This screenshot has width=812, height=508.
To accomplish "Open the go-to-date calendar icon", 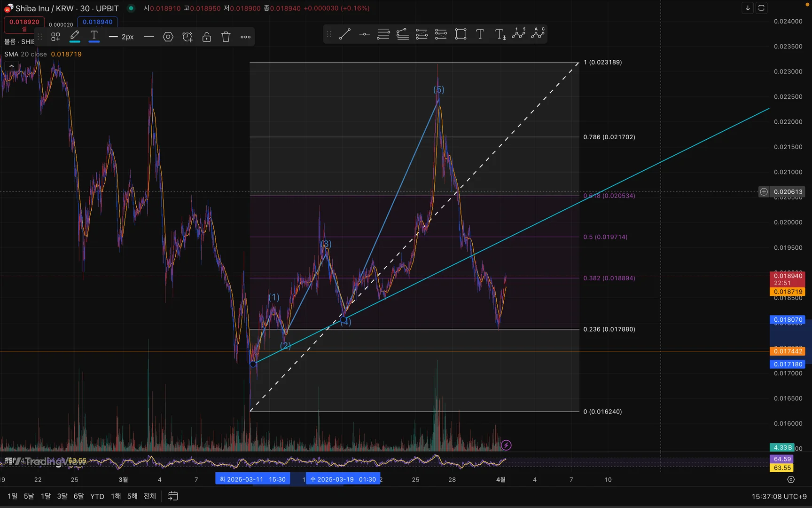I will [x=173, y=496].
